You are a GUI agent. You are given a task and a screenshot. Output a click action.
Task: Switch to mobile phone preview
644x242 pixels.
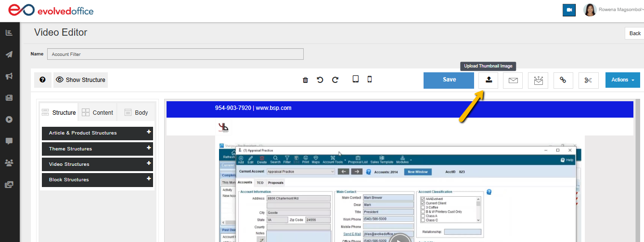(370, 80)
